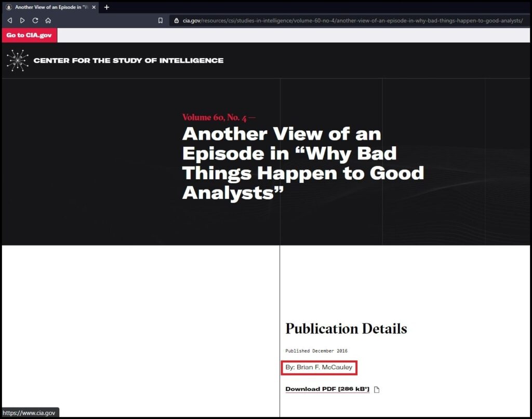This screenshot has width=532, height=419.
Task: Go to browser home icon
Action: pos(48,21)
